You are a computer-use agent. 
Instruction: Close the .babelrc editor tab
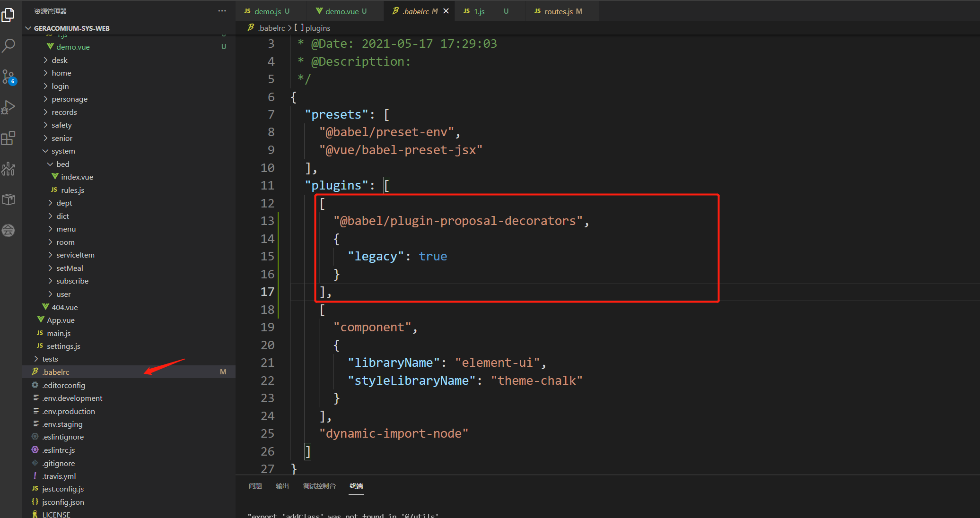pyautogui.click(x=446, y=11)
